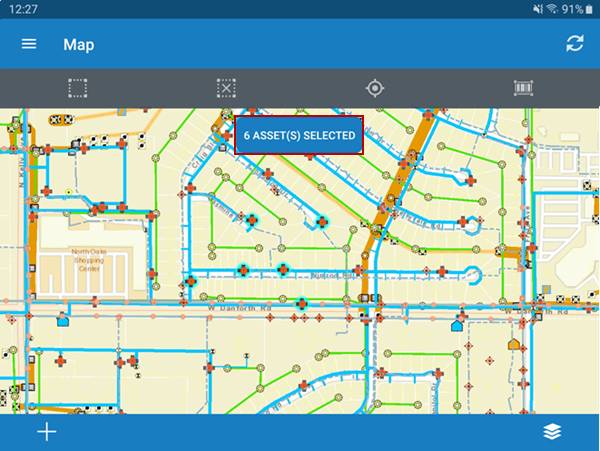Tap the locate my position icon

(375, 88)
